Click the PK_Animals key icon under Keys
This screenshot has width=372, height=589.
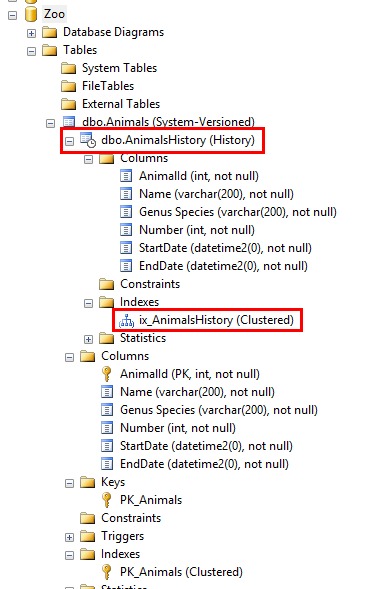[x=107, y=500]
